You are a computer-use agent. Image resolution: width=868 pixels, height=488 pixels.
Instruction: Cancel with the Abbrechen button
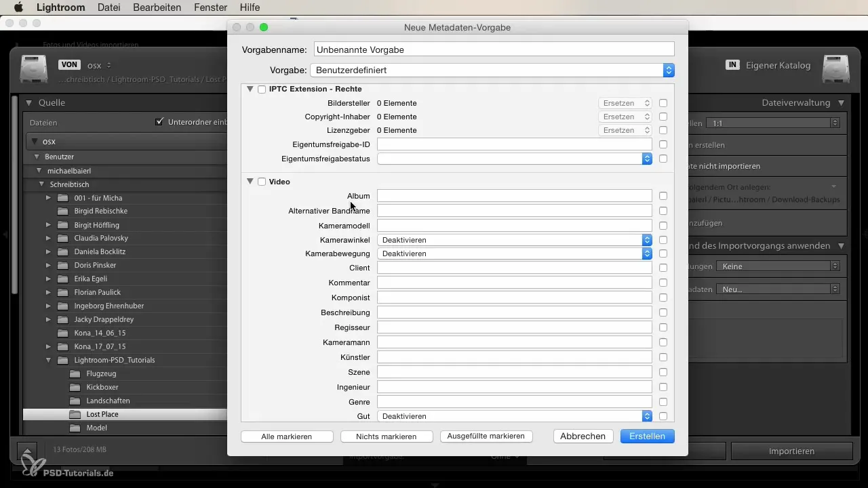[x=583, y=436]
